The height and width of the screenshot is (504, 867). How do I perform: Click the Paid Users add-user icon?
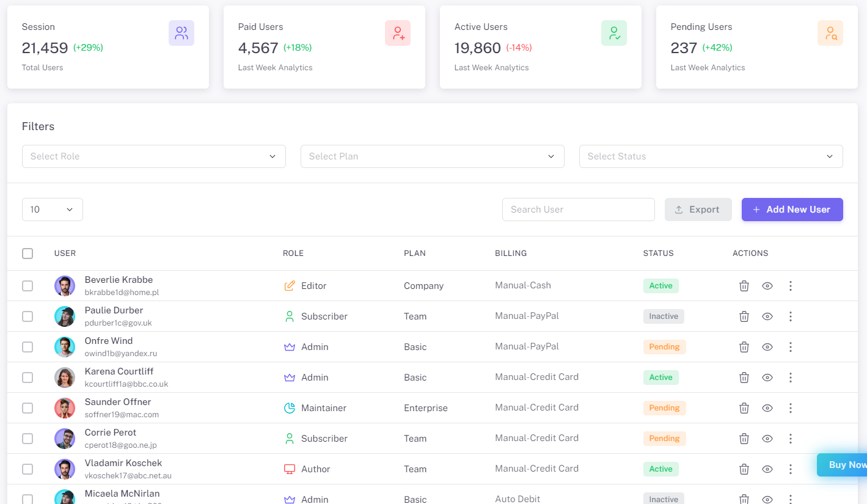(398, 33)
